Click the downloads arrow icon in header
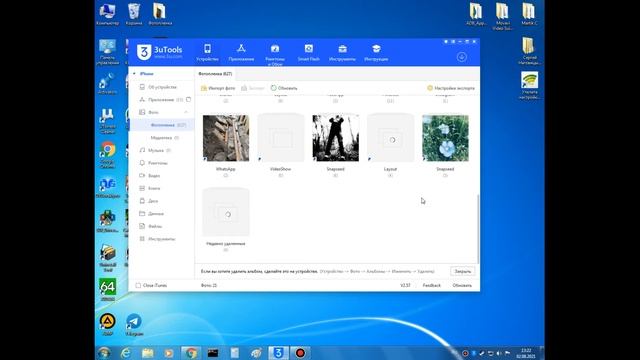Viewport: 640px width, 360px height. click(462, 57)
